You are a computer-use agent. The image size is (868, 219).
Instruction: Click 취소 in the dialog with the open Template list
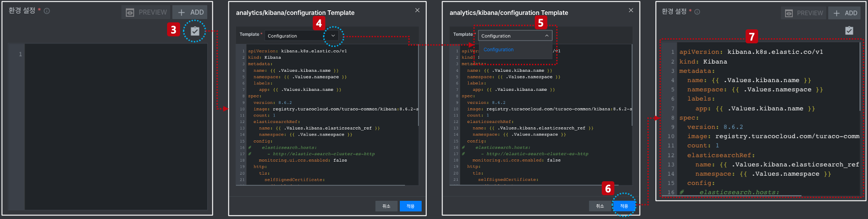click(600, 206)
